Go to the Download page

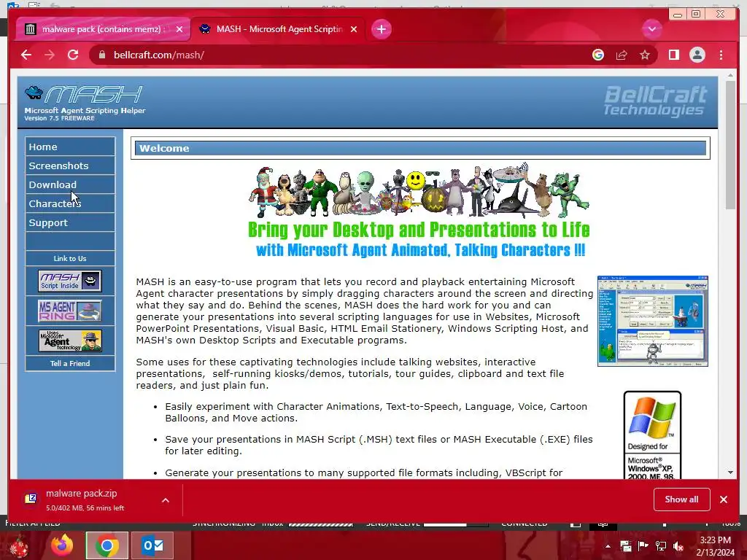coord(70,184)
